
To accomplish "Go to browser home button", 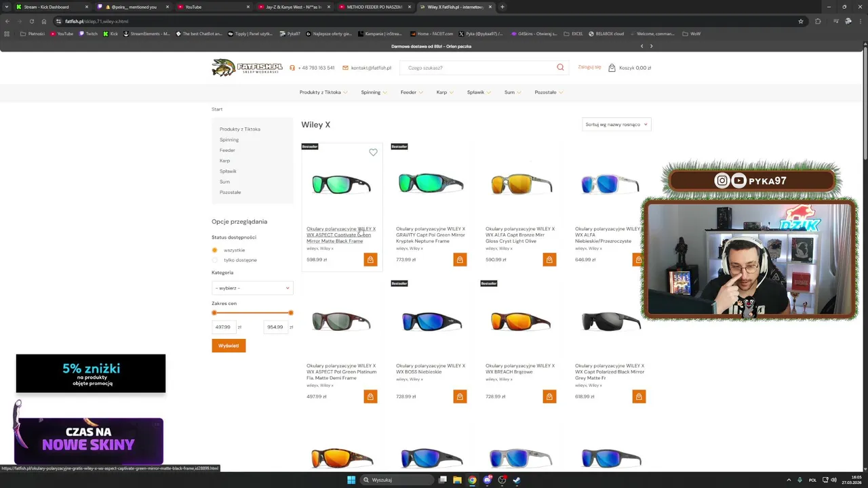I will tap(44, 21).
